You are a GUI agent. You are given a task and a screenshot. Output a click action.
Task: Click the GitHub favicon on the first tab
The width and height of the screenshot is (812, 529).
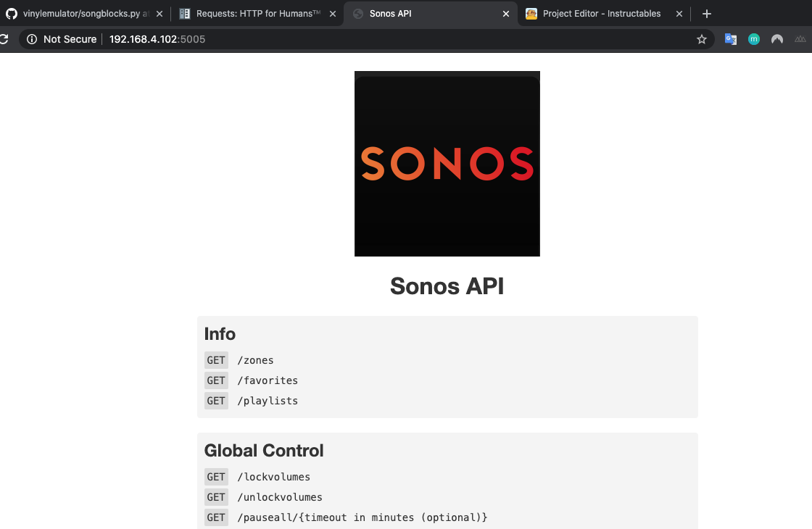pos(13,13)
